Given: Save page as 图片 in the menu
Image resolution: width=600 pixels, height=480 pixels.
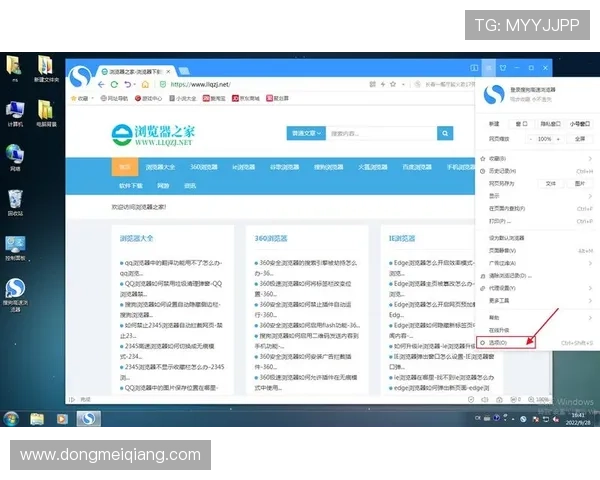Looking at the screenshot, I should pyautogui.click(x=580, y=183).
